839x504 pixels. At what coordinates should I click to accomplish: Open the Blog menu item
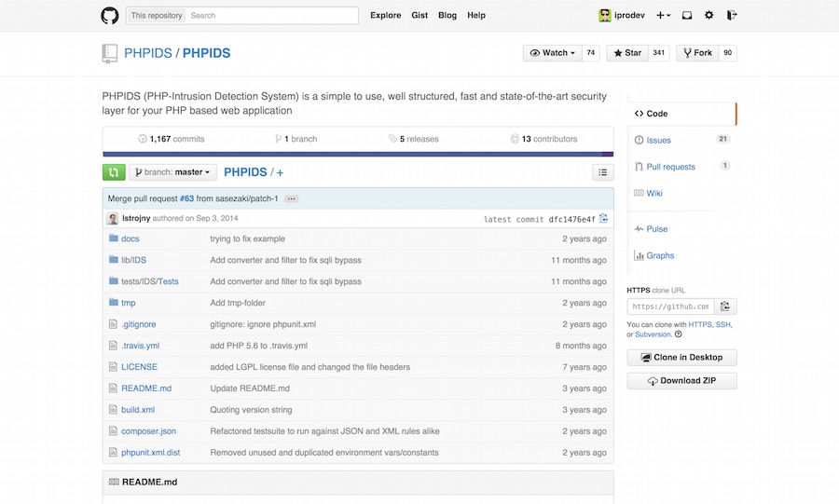coord(447,16)
